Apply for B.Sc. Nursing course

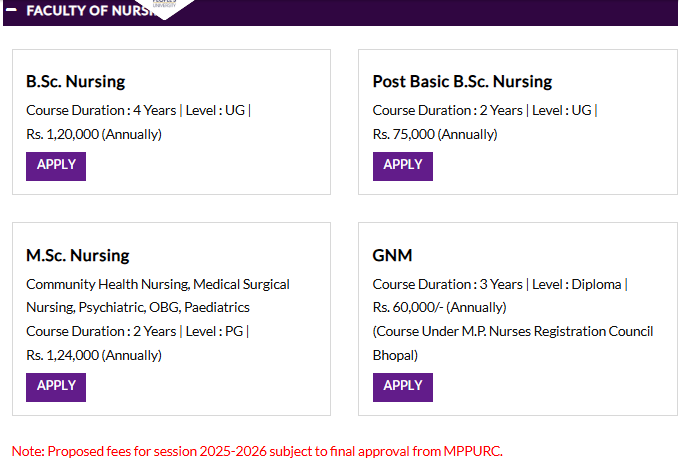point(56,165)
